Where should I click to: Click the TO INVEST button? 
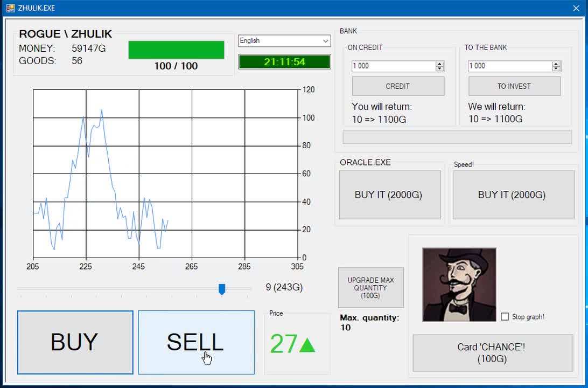pos(514,86)
